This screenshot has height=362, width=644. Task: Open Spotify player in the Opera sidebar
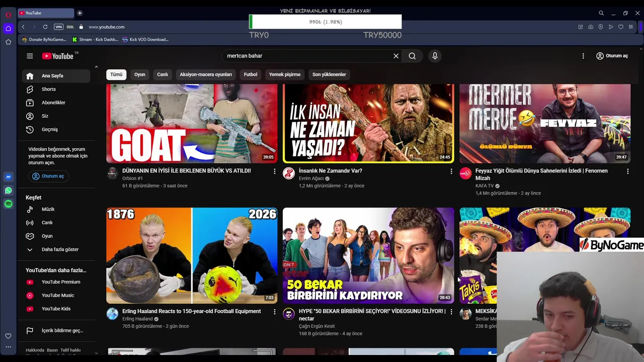[8, 204]
